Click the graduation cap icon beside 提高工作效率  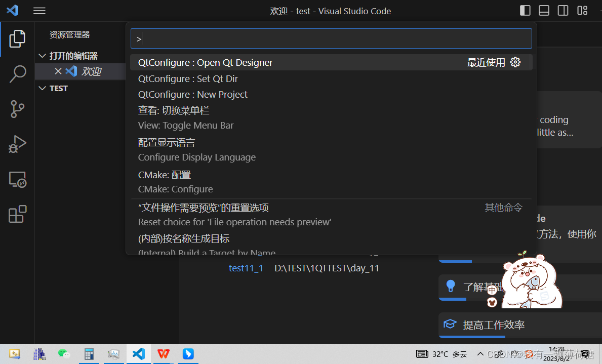pos(450,325)
